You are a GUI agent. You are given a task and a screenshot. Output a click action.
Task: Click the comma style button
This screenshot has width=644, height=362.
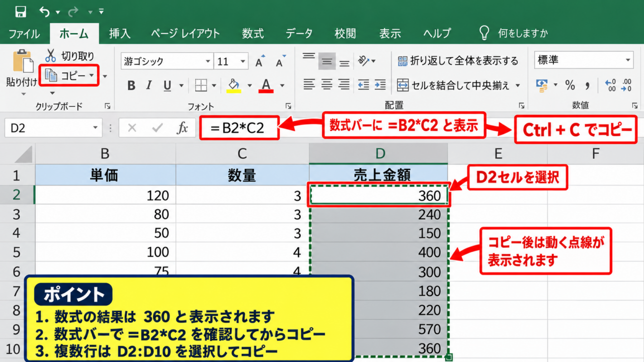pyautogui.click(x=587, y=85)
